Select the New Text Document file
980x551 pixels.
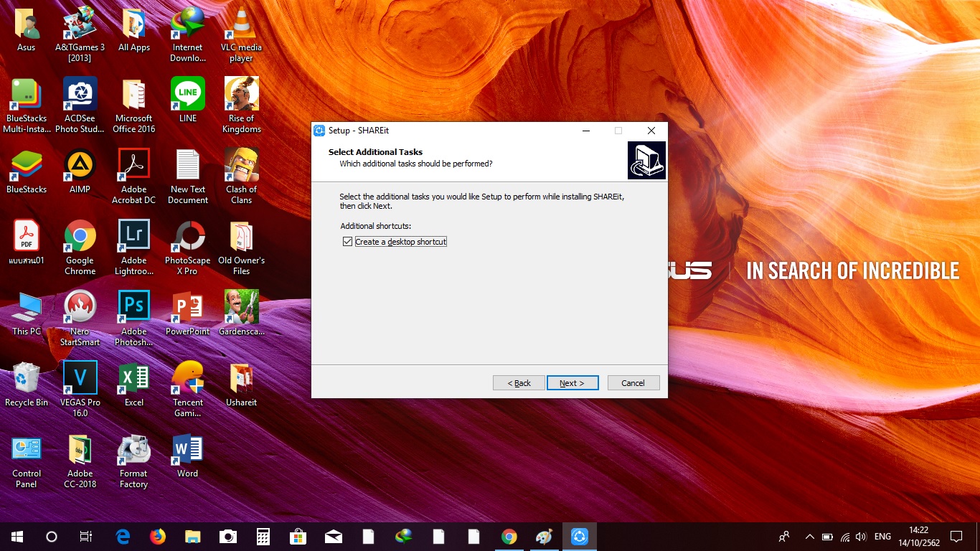(x=188, y=176)
